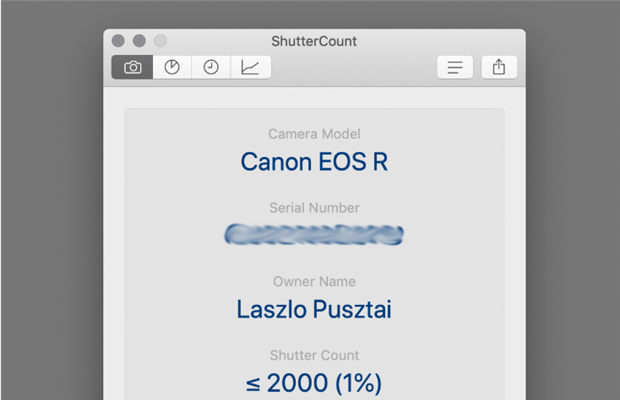Click the disabled zoom window button

point(160,41)
